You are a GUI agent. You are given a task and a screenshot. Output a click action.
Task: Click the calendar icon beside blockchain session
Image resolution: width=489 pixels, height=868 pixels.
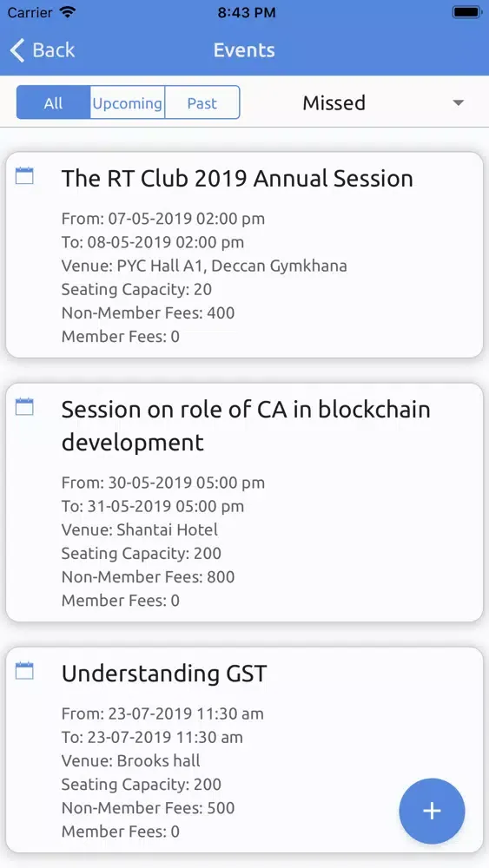pyautogui.click(x=24, y=407)
